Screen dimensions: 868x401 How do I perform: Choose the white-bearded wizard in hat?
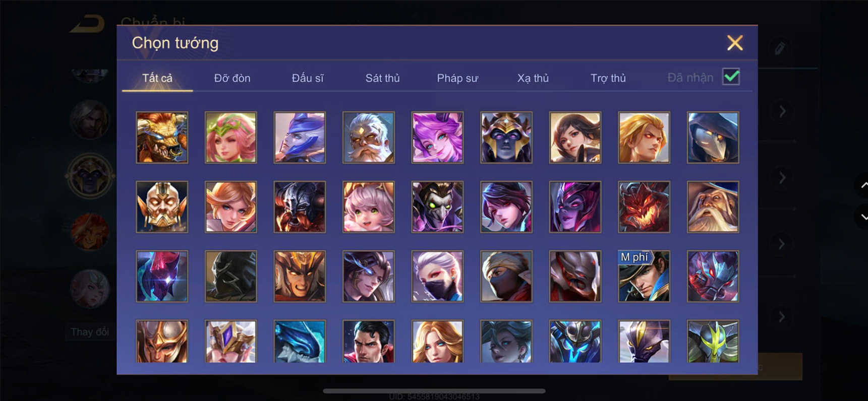[x=713, y=207]
